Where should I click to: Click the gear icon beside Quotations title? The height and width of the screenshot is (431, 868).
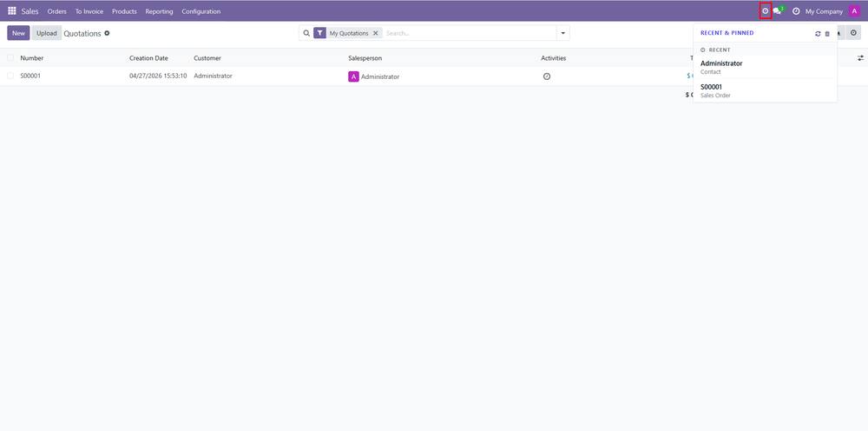107,33
